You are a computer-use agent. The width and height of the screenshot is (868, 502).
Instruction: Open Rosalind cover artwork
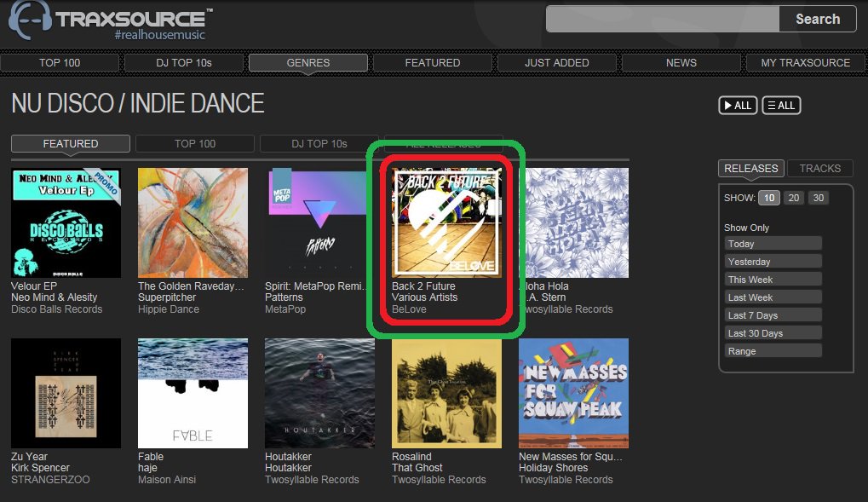(x=446, y=393)
